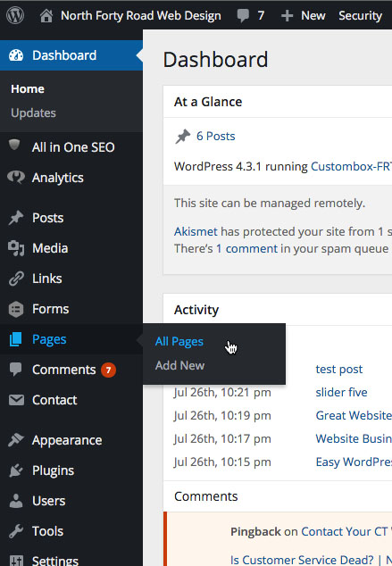
Task: Click the Comments bubble icon in the sidebar
Action: click(16, 370)
